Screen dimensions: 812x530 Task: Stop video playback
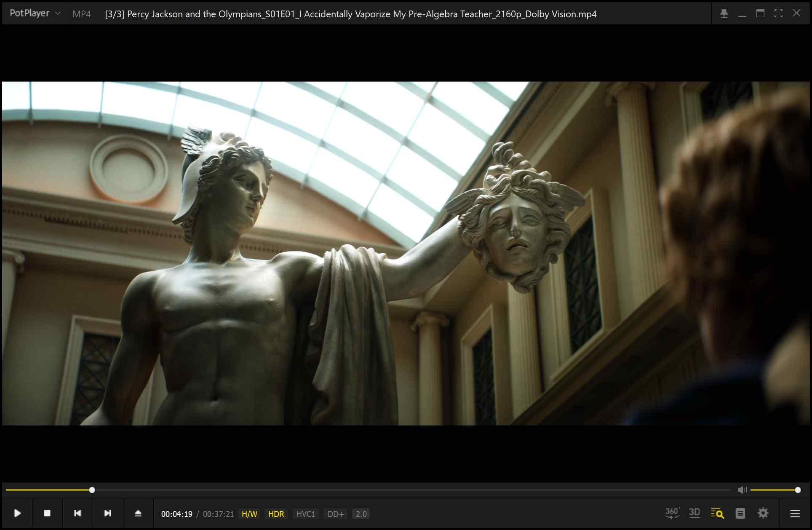click(x=47, y=513)
